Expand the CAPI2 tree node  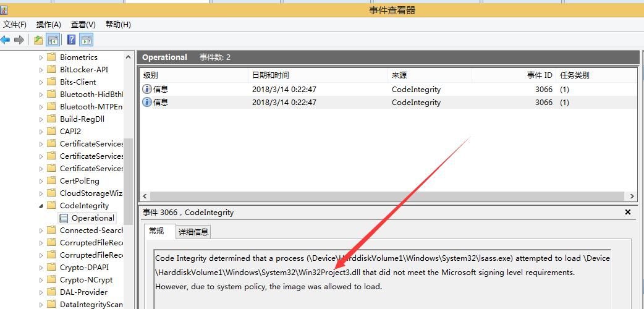[41, 132]
